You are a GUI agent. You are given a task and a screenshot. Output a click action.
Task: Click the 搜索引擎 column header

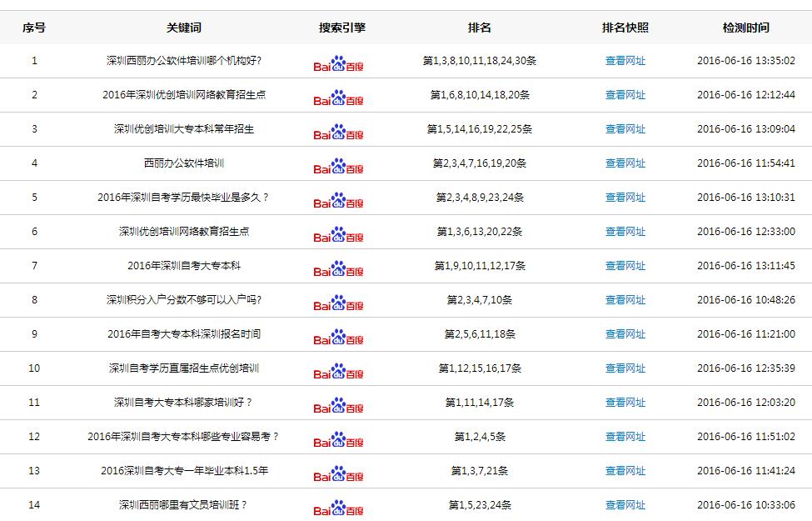(x=341, y=28)
